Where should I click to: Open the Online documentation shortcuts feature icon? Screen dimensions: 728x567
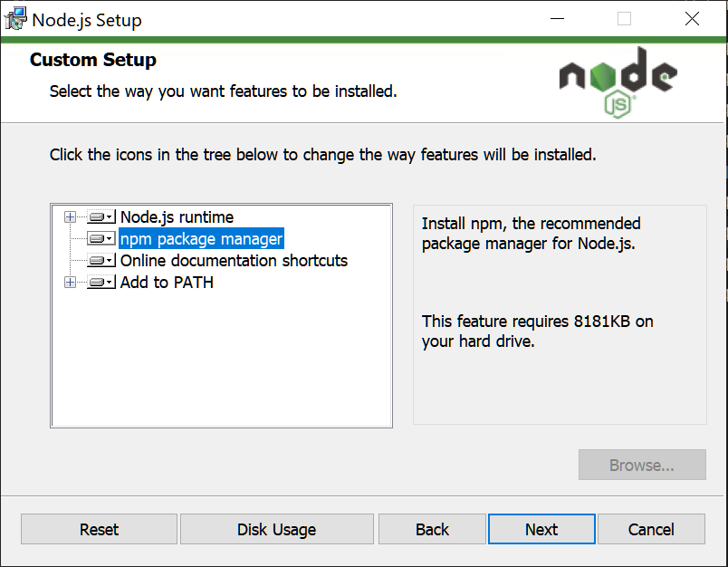pos(99,260)
